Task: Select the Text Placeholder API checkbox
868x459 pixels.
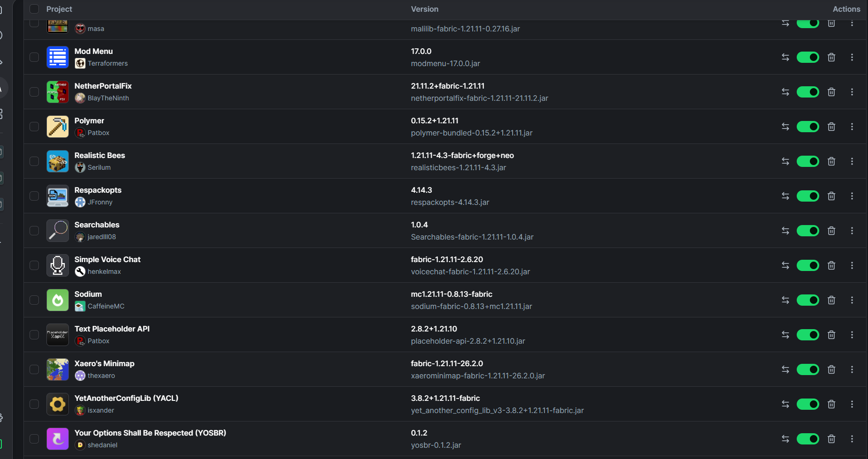Action: [x=34, y=335]
